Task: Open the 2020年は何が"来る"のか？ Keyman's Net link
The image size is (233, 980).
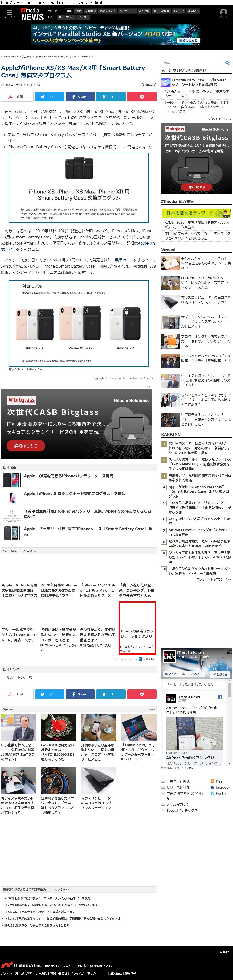Action: point(47,898)
